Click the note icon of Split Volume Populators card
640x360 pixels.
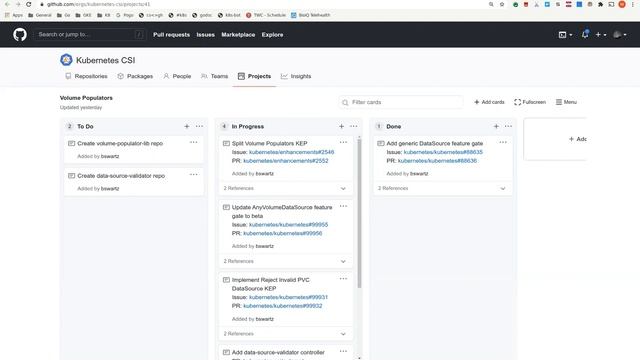pyautogui.click(x=226, y=143)
